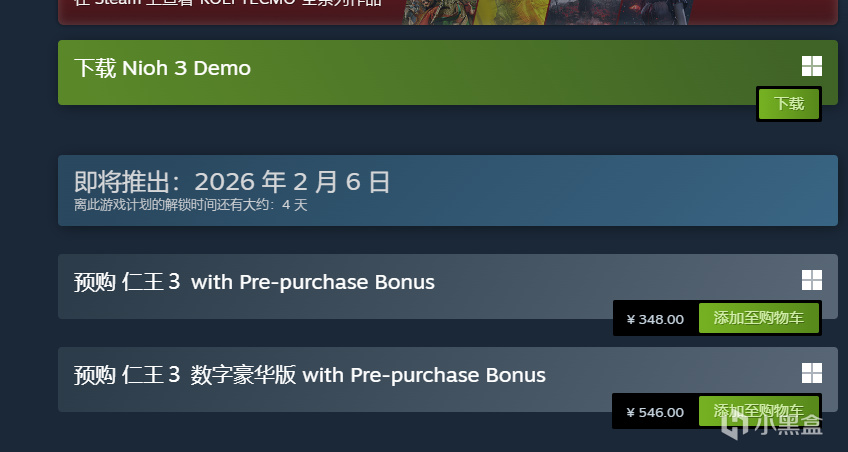Select the 下载 Nioh 3 Demo heading
Viewport: 848px width, 452px height.
(162, 68)
